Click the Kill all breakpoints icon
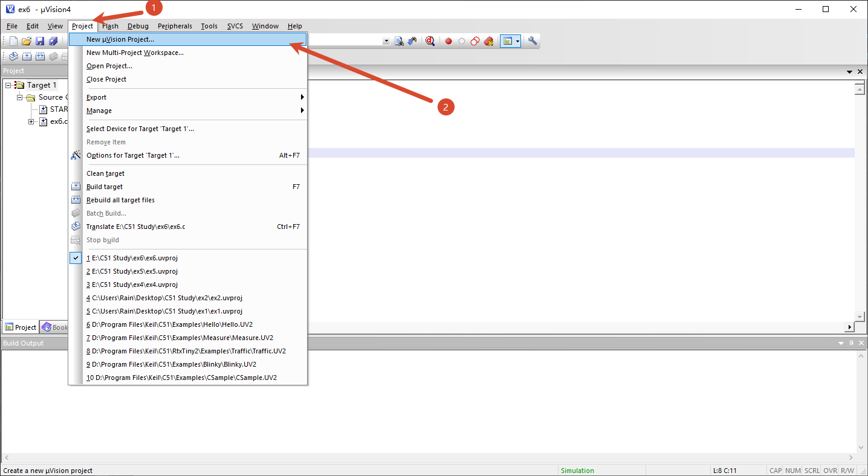 click(488, 41)
